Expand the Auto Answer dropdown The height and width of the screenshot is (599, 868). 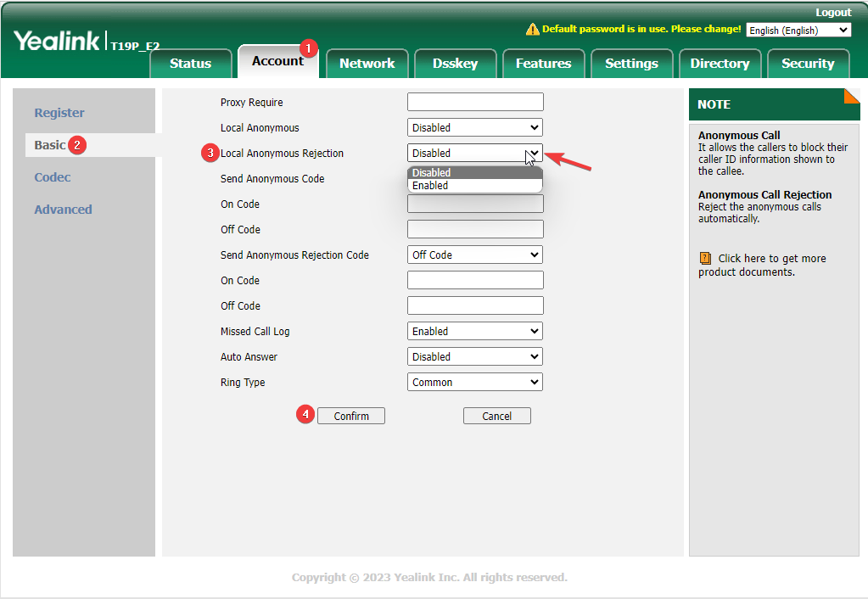[474, 357]
